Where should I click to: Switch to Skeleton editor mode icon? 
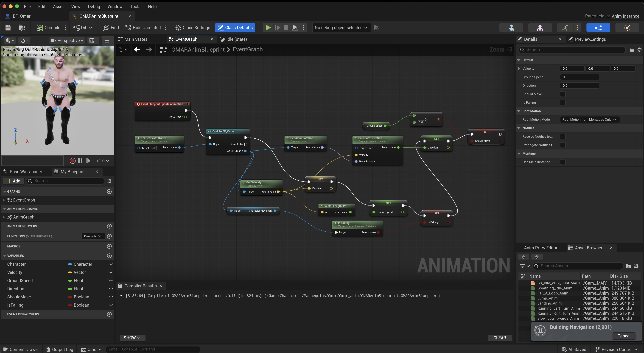click(511, 28)
